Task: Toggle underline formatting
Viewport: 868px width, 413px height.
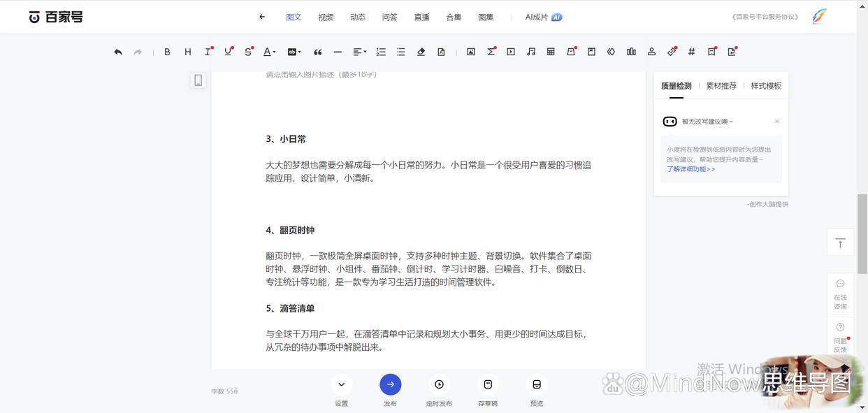Action: tap(228, 52)
